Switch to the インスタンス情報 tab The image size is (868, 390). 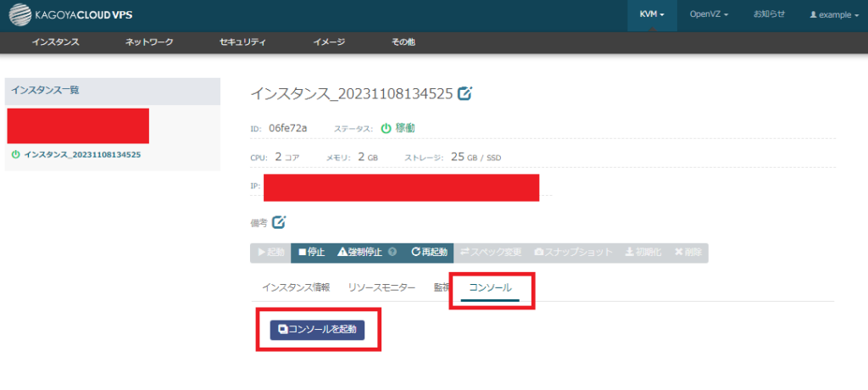(296, 288)
